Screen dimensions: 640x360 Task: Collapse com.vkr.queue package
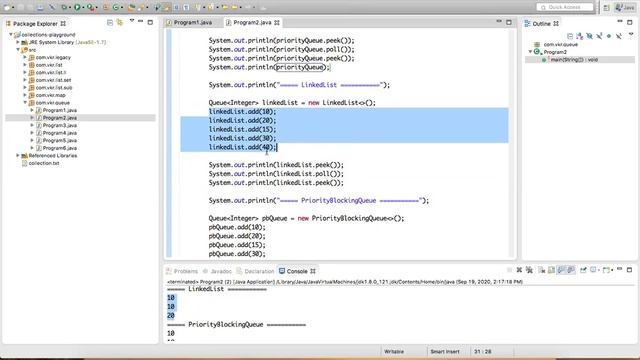(25, 102)
